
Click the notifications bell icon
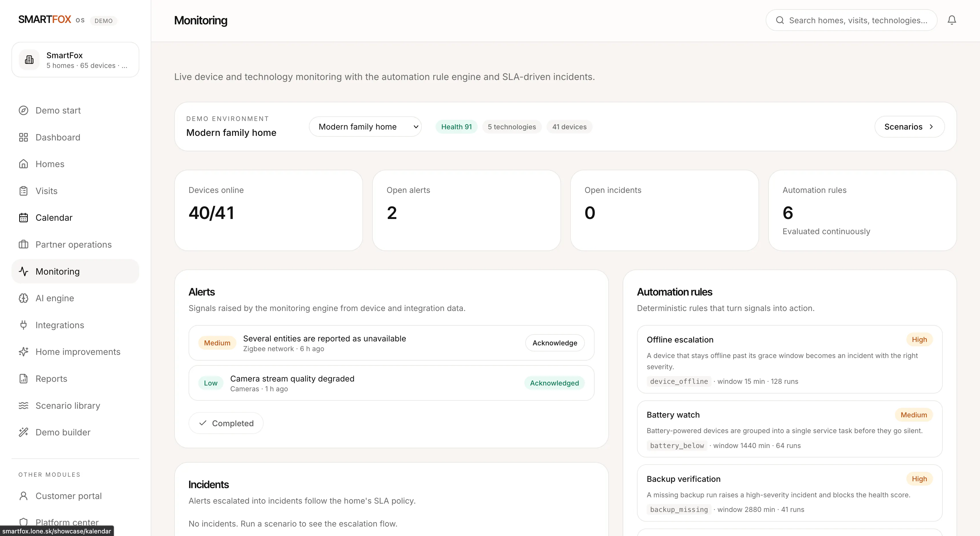(x=951, y=20)
